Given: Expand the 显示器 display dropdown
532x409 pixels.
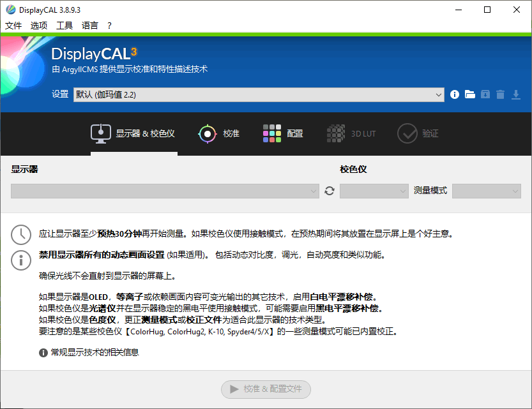Looking at the screenshot, I should click(165, 191).
